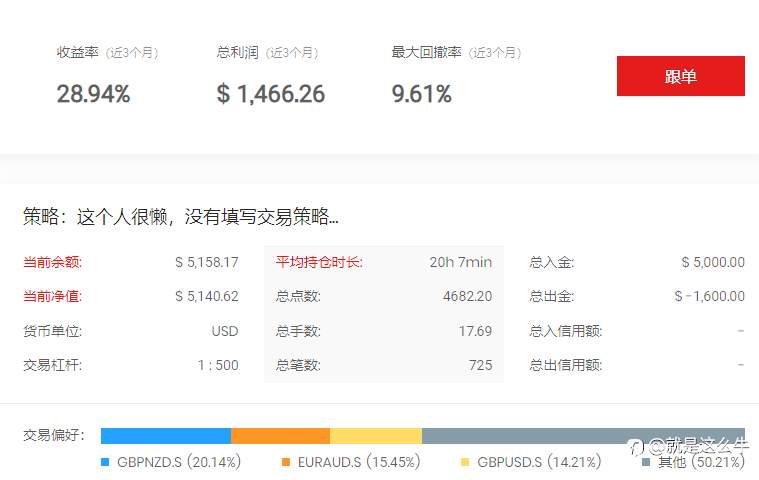Click the 最大回撤率 heading label
Viewport: 759px width, 480px height.
coord(426,52)
